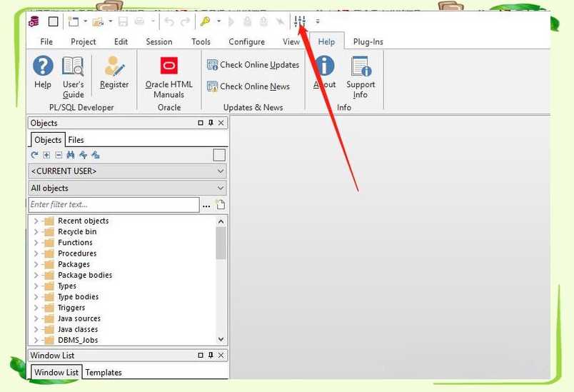Click the object tree scrollbar up arrow

click(x=221, y=221)
